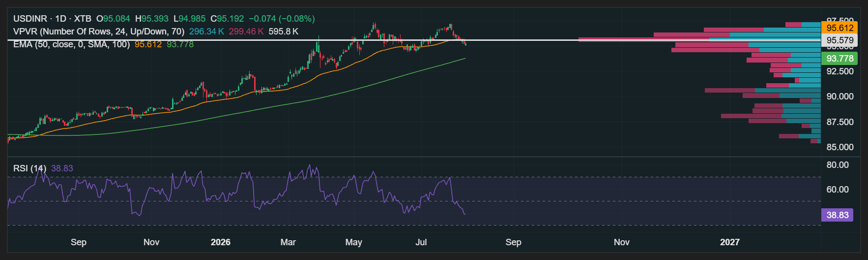Click RSI legend value 38.83
Screen dimensions: 868x260
(62, 168)
